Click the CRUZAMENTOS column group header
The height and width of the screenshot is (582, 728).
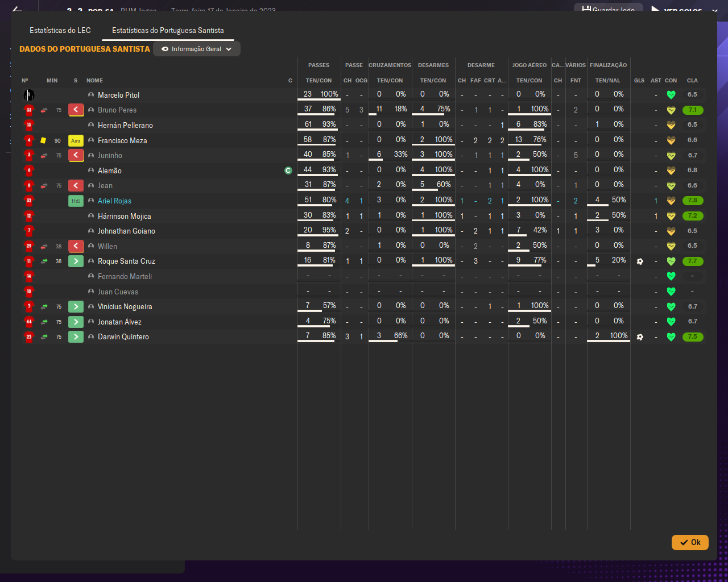coord(390,65)
